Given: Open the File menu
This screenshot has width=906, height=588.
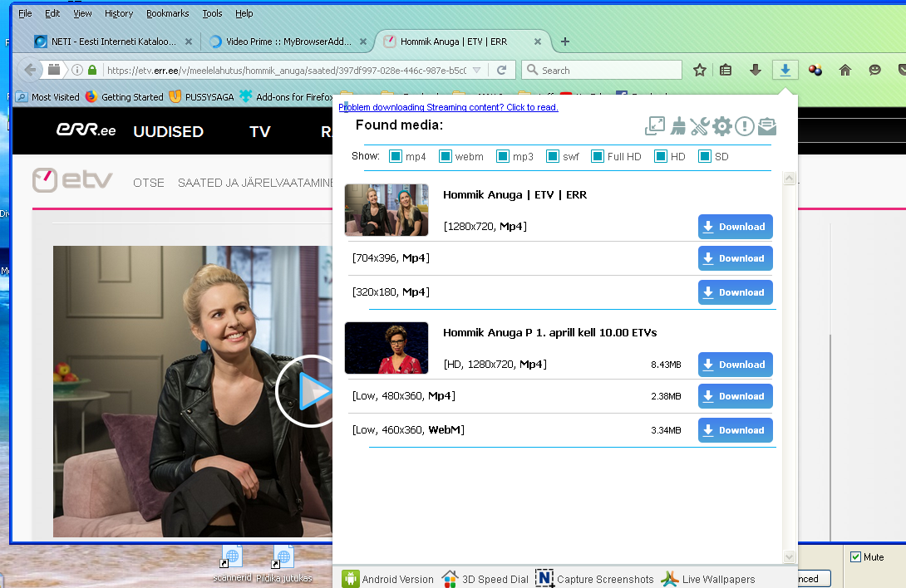Looking at the screenshot, I should 25,13.
